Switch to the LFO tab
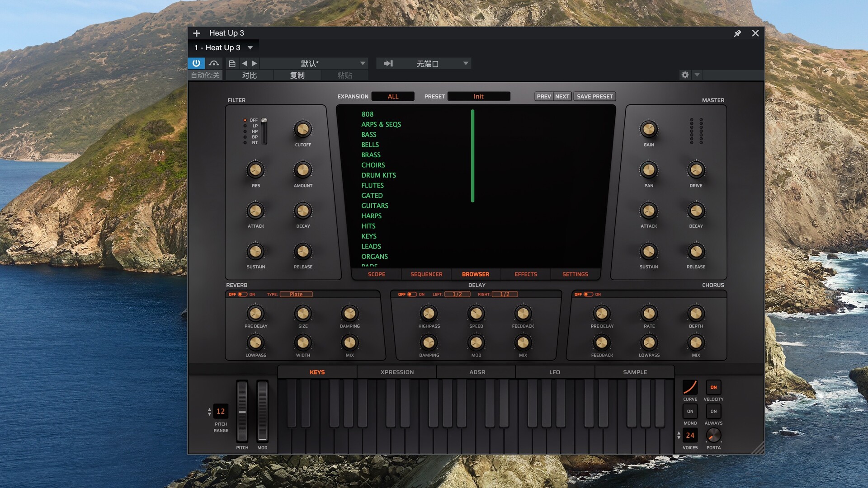This screenshot has width=868, height=488. click(x=555, y=372)
